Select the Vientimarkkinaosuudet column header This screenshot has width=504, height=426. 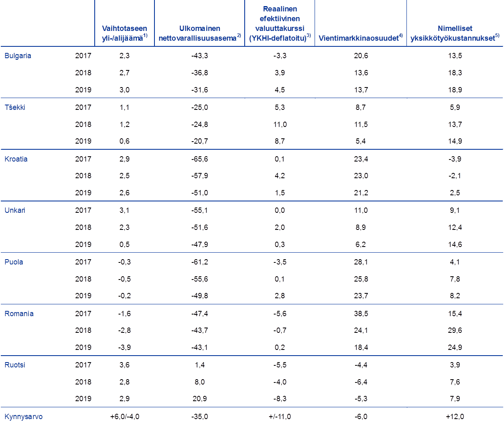coord(361,38)
